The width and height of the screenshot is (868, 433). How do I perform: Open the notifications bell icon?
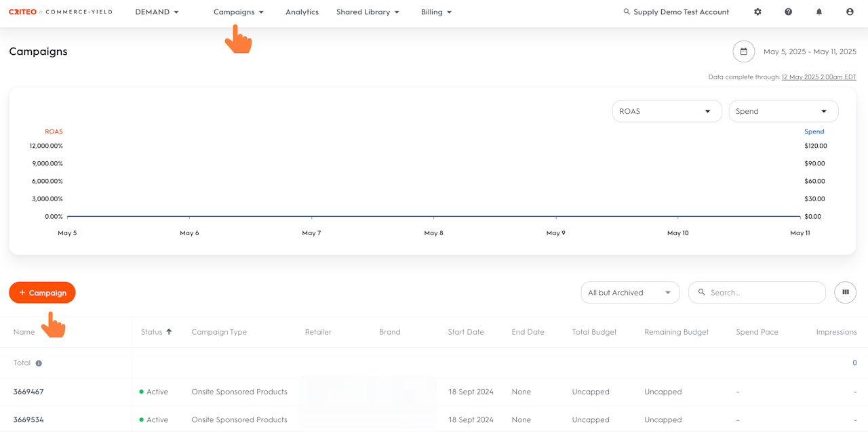(x=819, y=12)
